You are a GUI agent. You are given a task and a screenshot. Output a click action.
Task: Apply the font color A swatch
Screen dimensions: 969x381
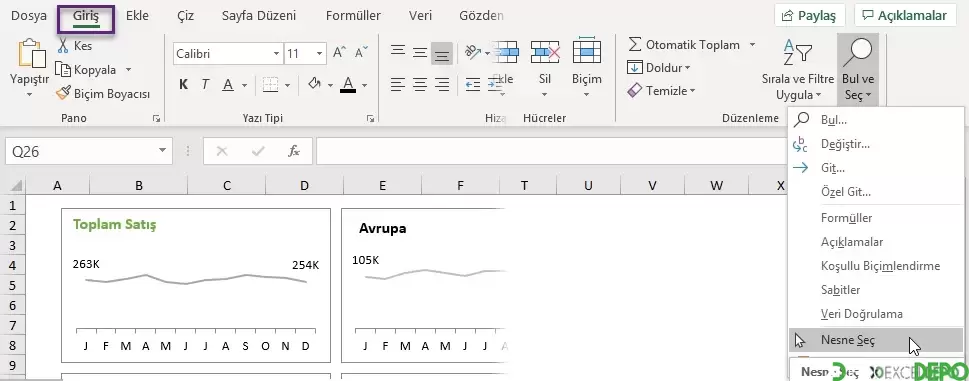pyautogui.click(x=348, y=85)
